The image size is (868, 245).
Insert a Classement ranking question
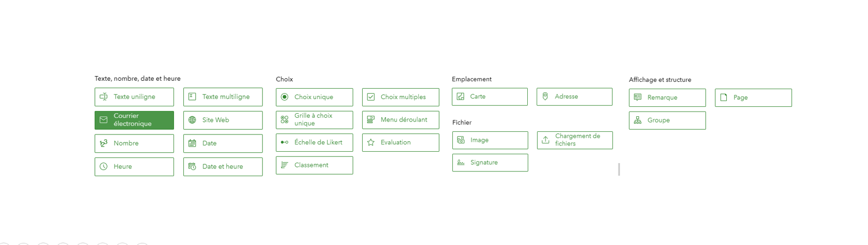[314, 165]
